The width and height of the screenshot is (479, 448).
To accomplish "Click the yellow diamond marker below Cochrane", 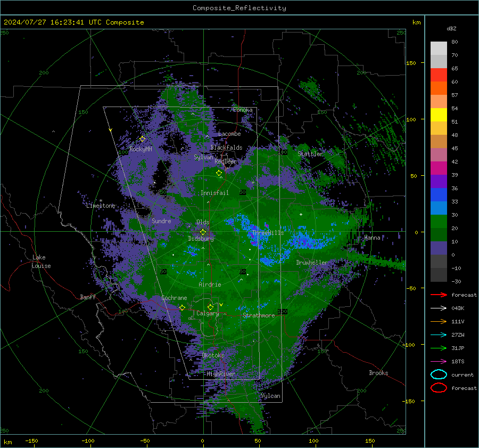I will click(x=182, y=307).
